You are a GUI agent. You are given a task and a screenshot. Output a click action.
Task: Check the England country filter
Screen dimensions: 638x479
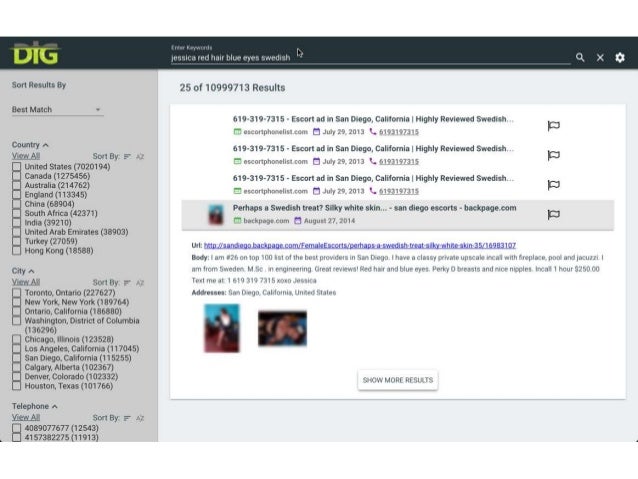click(x=16, y=195)
